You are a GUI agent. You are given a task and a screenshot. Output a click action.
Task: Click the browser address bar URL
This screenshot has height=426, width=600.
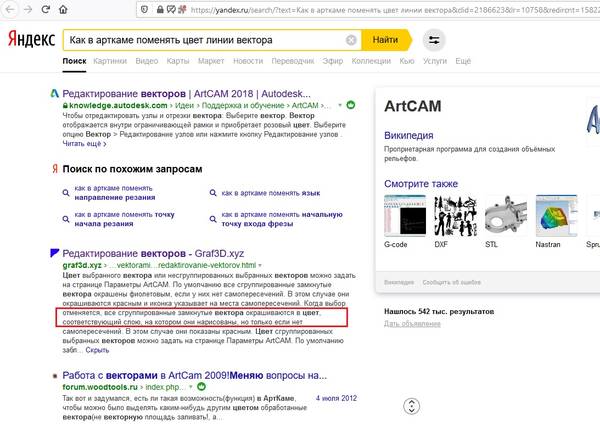pyautogui.click(x=394, y=10)
